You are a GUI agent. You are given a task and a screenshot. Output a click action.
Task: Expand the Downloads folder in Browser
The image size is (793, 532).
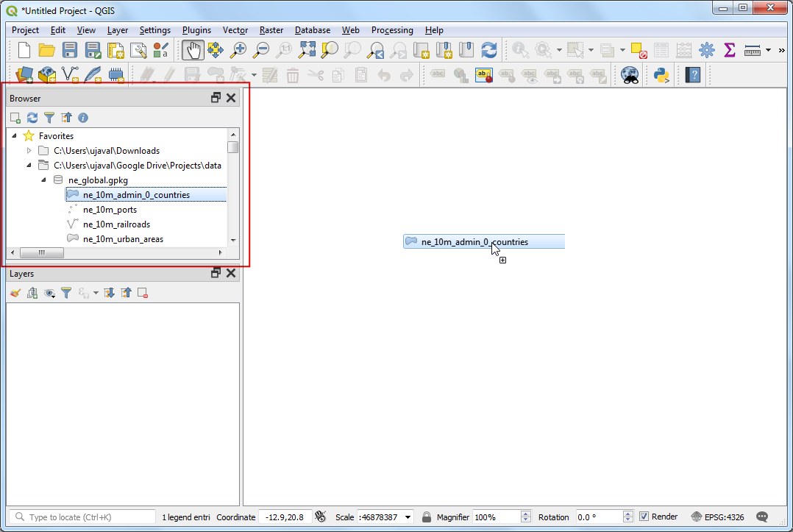pyautogui.click(x=29, y=151)
